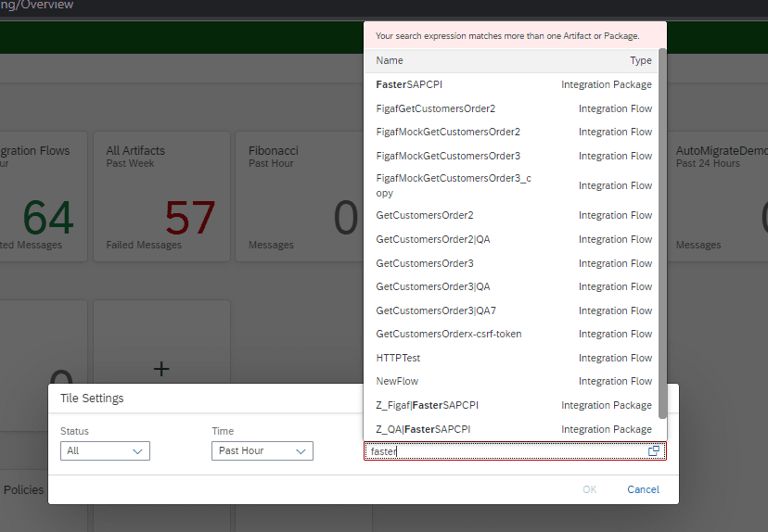
Task: Select GetCustomersOrder3|QA7 suggestion
Action: (x=513, y=310)
